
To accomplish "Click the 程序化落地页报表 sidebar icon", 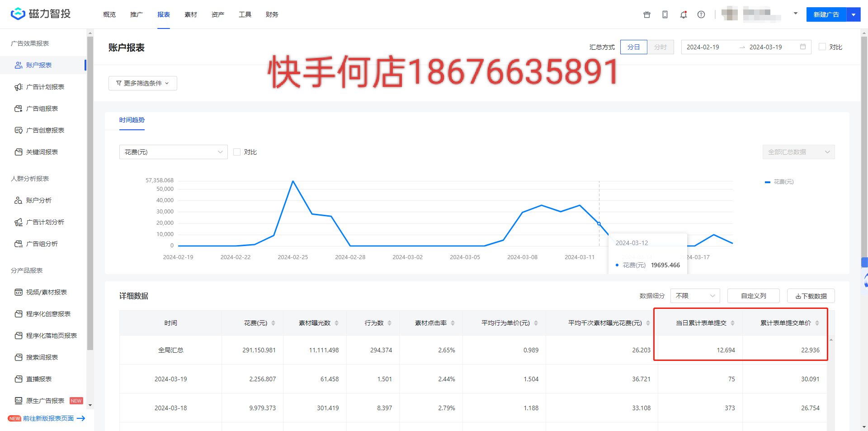I will click(19, 336).
